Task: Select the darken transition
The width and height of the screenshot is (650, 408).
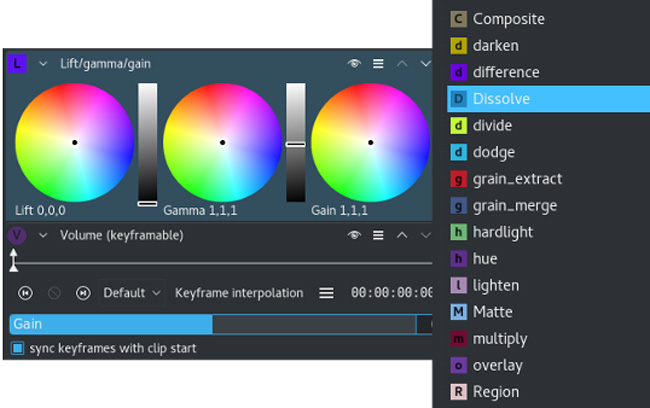Action: (548, 46)
